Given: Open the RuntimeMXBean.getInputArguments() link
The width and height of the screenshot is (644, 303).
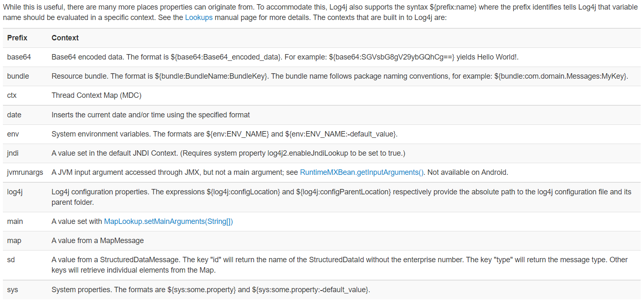Looking at the screenshot, I should [362, 172].
